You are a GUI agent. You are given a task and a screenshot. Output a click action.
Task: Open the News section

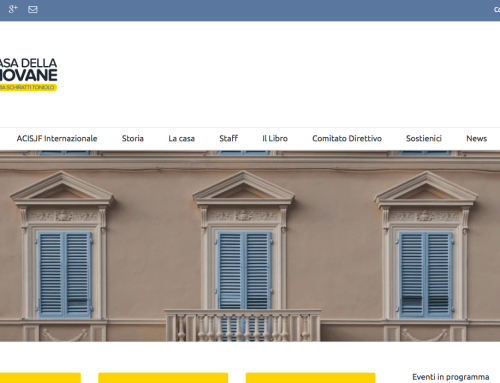point(476,138)
